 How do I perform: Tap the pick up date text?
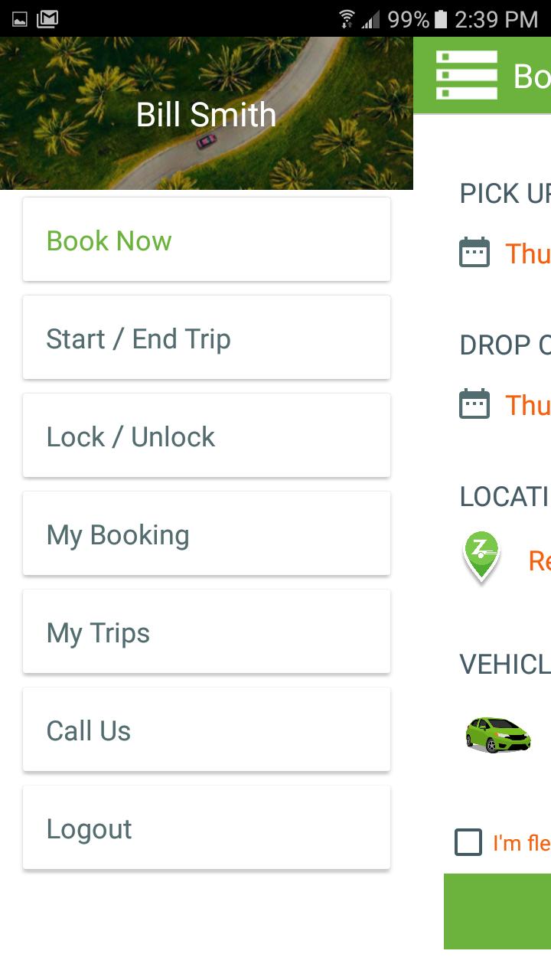[528, 253]
